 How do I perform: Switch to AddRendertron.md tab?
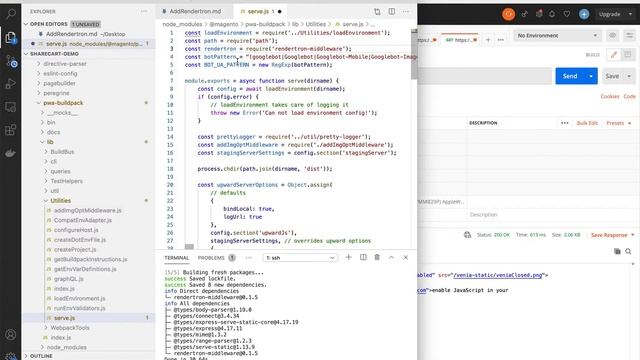point(195,11)
